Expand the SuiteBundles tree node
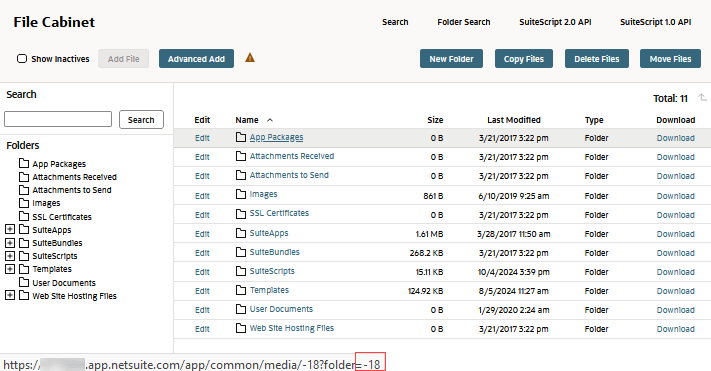 pyautogui.click(x=10, y=243)
